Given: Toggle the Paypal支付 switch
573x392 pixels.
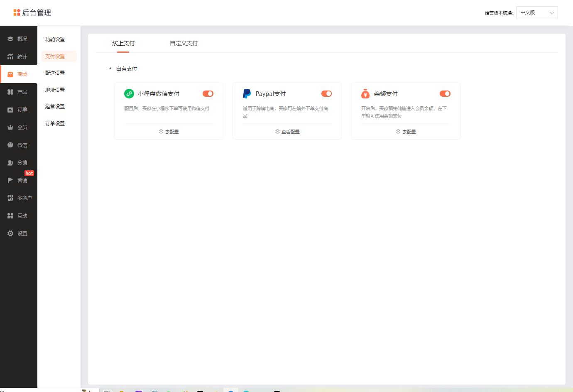Looking at the screenshot, I should tap(327, 94).
